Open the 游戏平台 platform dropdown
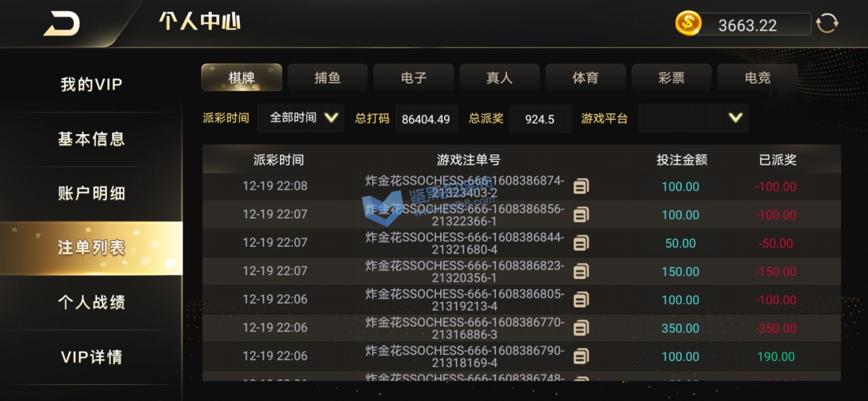The width and height of the screenshot is (868, 401). click(693, 118)
